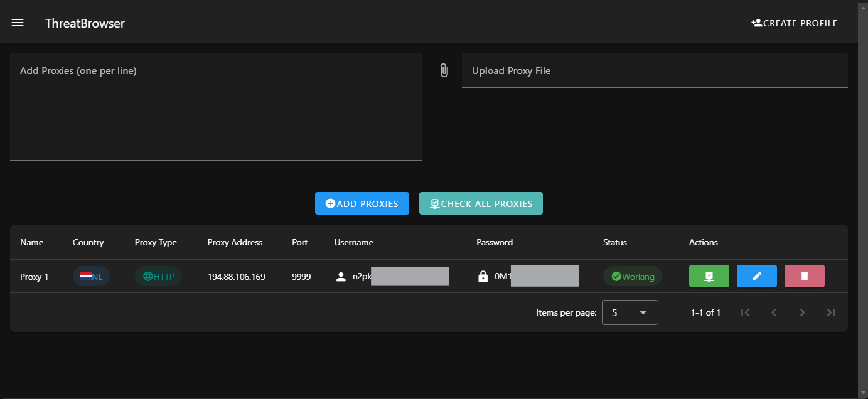868x399 pixels.
Task: Delete Proxy 1 with the red trash button
Action: point(805,276)
